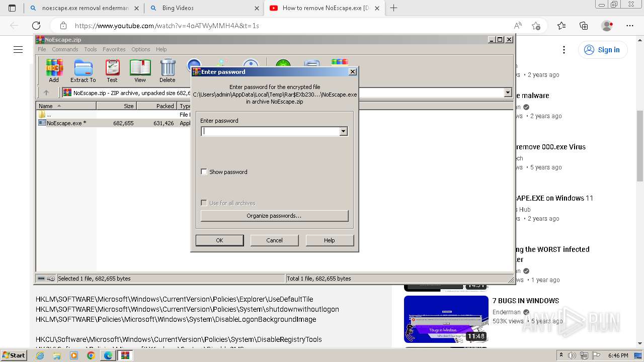Open browser Favorites list icon

tap(561, 26)
